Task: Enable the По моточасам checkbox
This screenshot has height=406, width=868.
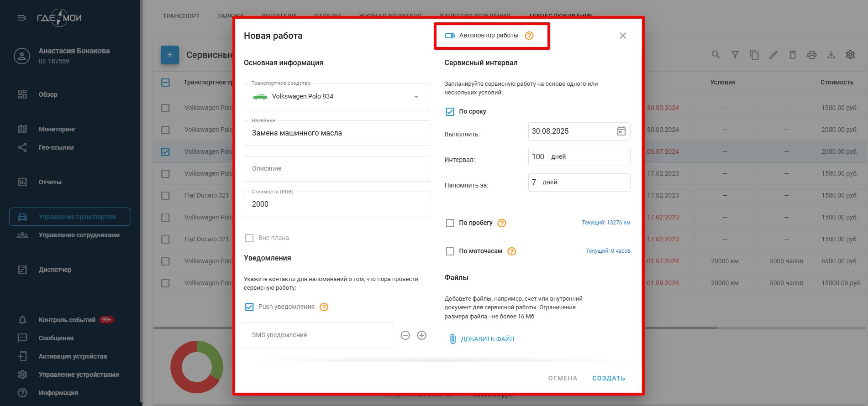Action: pos(450,251)
